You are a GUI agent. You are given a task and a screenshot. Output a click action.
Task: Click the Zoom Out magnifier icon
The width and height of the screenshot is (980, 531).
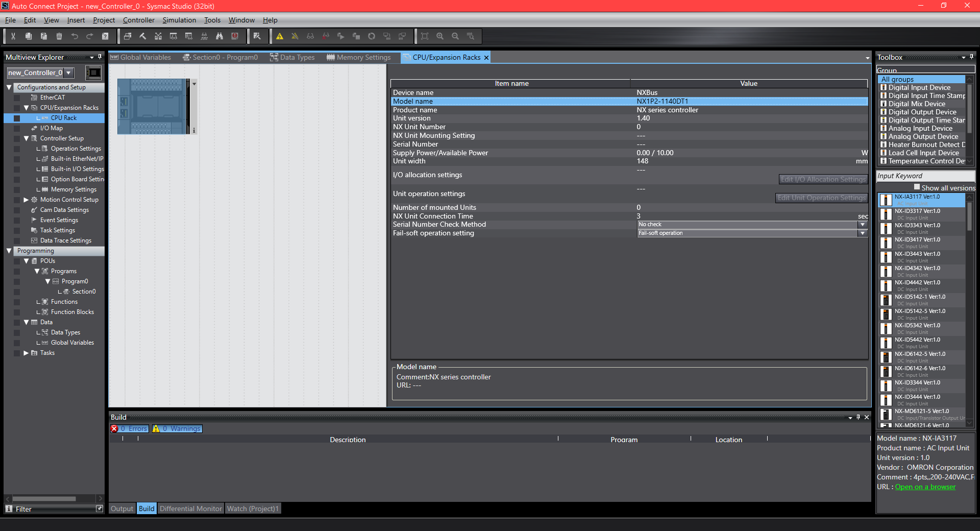click(455, 36)
